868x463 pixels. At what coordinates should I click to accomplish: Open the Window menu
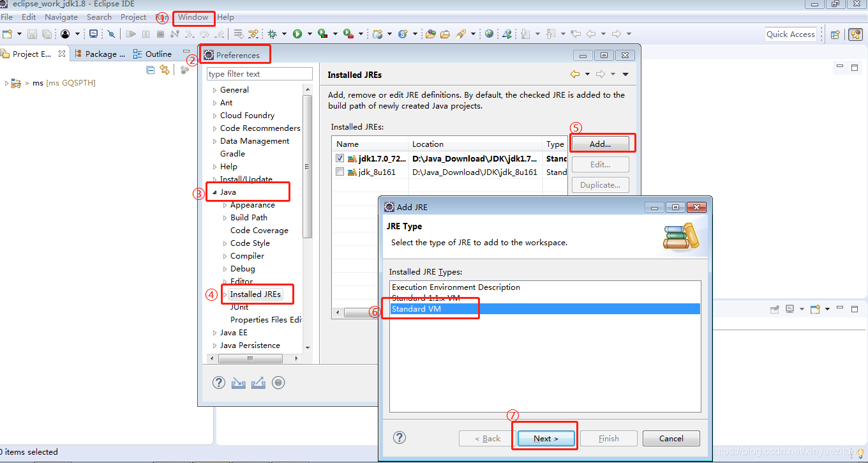click(193, 17)
